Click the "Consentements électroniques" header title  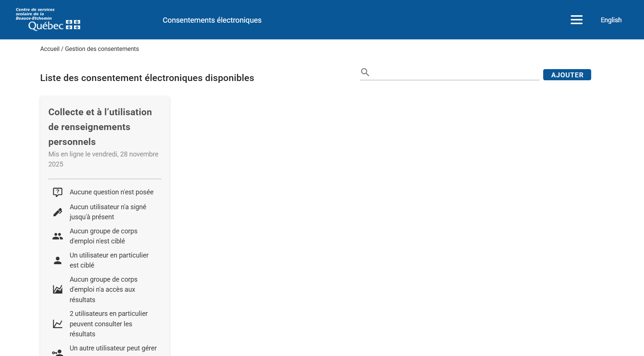(212, 20)
